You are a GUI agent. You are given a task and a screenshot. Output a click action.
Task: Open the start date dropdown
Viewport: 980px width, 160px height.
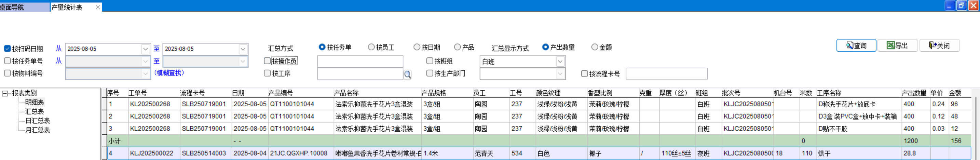point(145,49)
